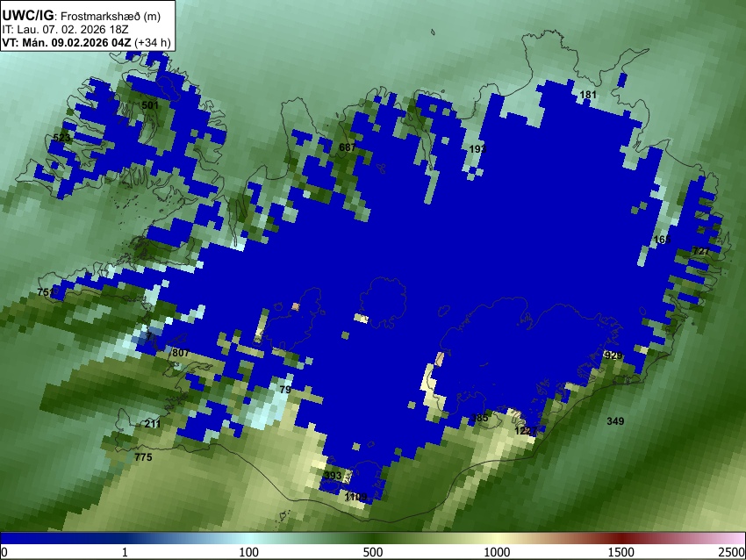Click the map value 211
The image size is (746, 560).
[x=152, y=424]
